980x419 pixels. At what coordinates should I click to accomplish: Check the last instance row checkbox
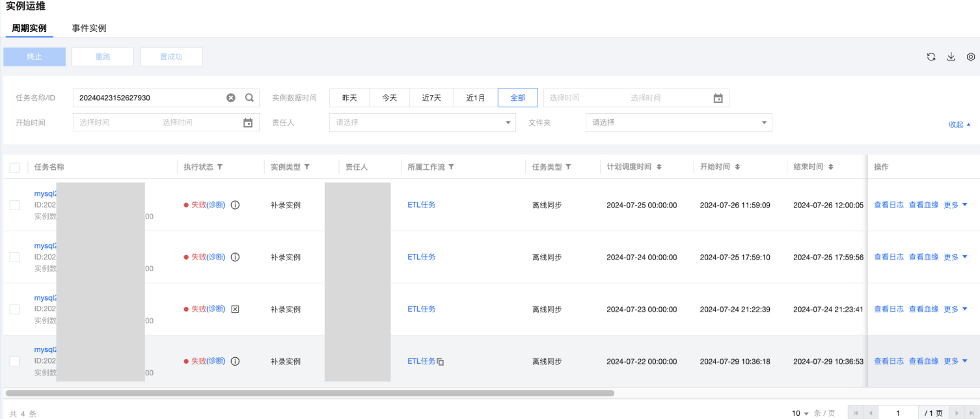(14, 361)
